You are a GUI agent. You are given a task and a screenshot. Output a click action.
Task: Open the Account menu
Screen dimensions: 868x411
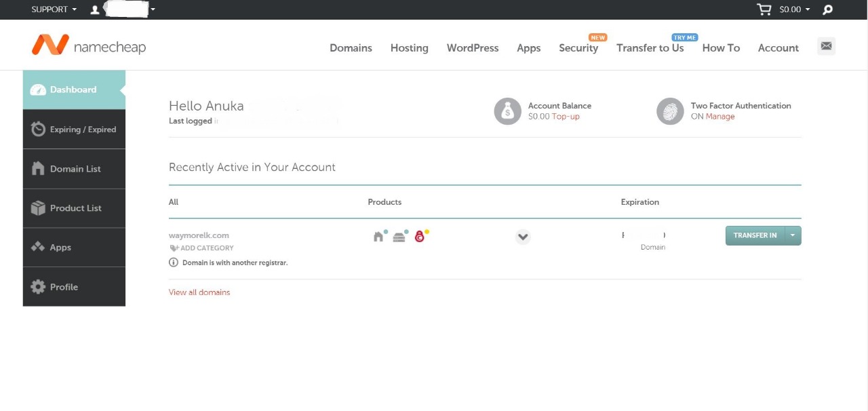pos(778,47)
